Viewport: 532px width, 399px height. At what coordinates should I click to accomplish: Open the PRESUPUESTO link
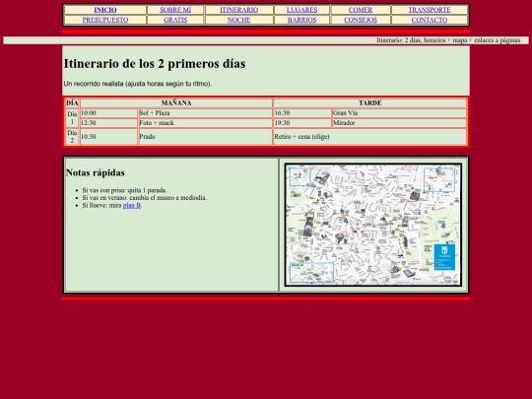pyautogui.click(x=105, y=20)
